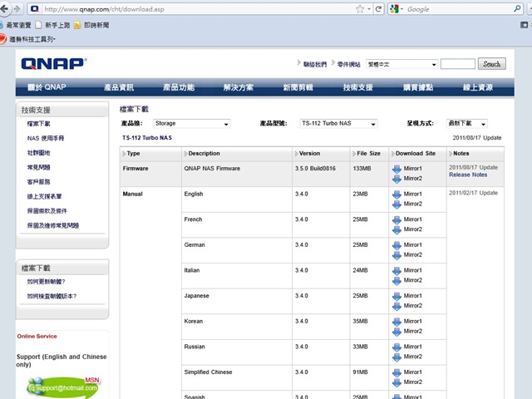Download Japanese manual Mirror2 arrow icon
This screenshot has height=399, width=532.
397,306
